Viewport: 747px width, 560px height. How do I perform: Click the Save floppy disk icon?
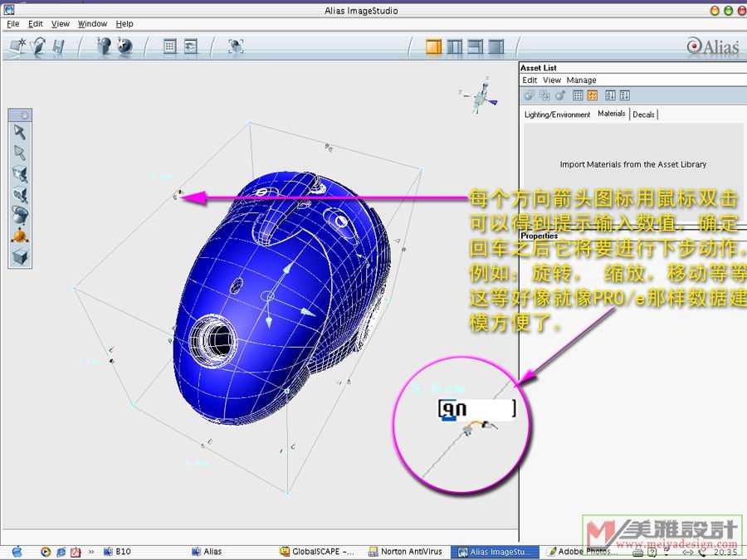(58, 46)
